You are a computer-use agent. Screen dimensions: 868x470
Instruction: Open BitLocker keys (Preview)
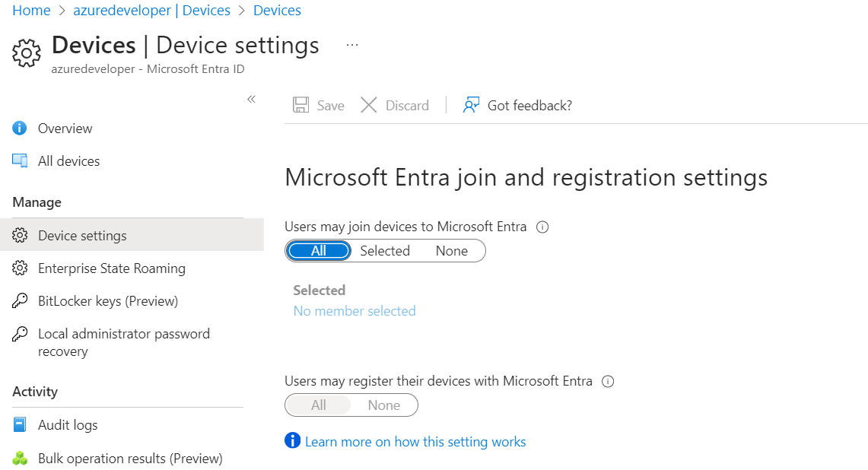[x=108, y=301]
